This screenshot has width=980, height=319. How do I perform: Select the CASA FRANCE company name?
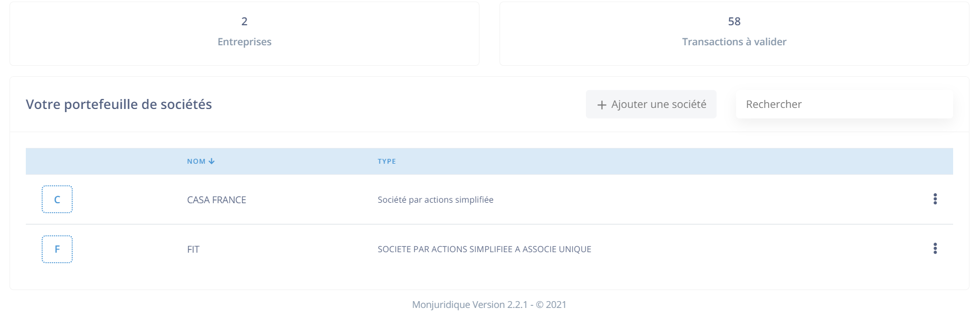click(x=217, y=200)
